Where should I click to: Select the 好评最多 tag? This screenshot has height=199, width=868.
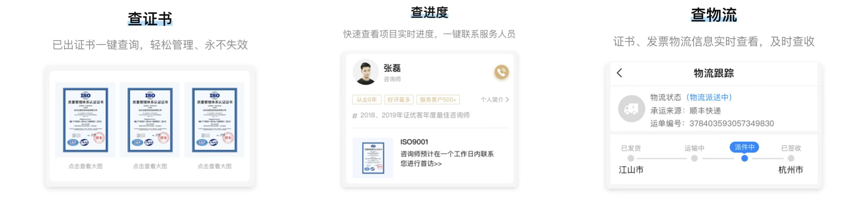(398, 99)
